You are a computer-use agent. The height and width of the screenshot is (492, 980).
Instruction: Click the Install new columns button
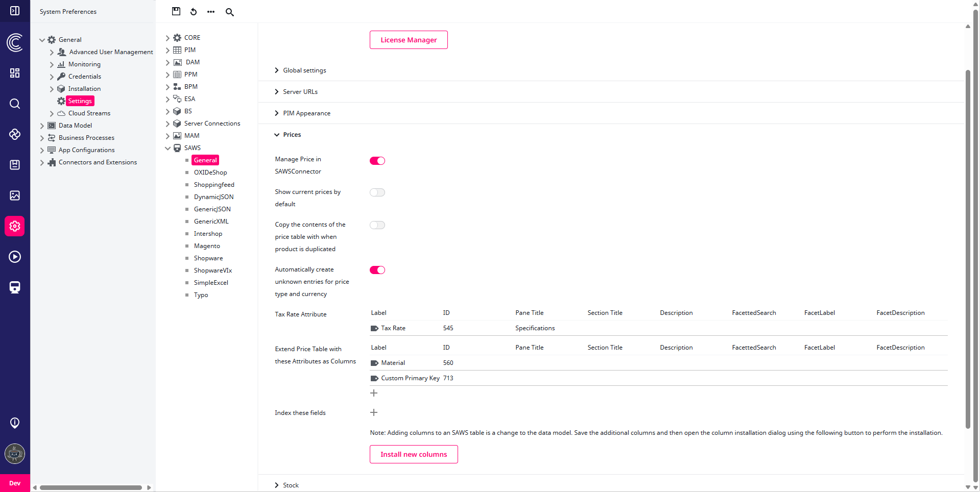[414, 454]
